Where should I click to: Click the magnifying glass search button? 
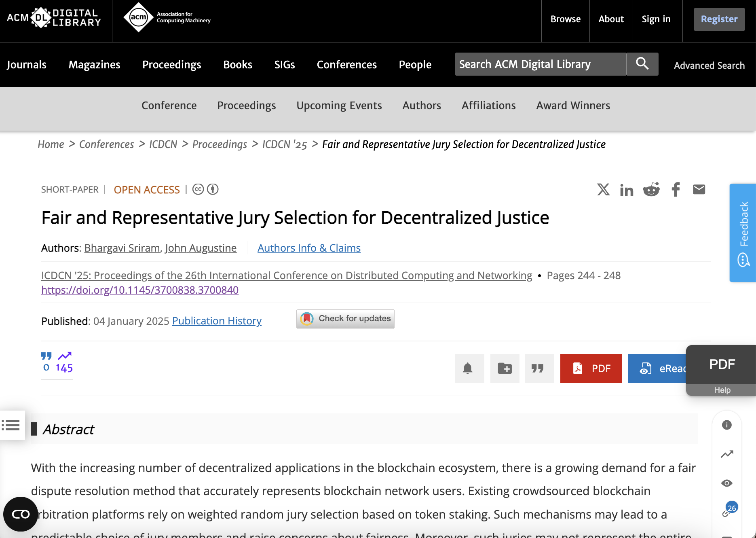642,64
